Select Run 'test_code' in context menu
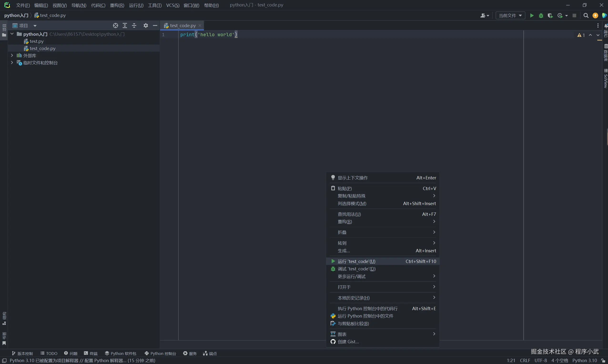The width and height of the screenshot is (608, 364). 356,261
